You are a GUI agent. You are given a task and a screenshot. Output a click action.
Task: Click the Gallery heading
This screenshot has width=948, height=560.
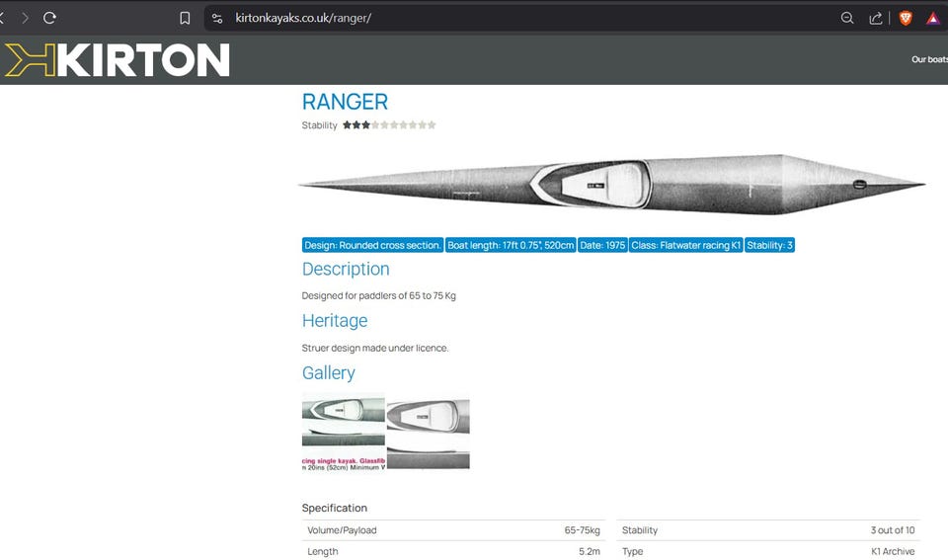328,373
